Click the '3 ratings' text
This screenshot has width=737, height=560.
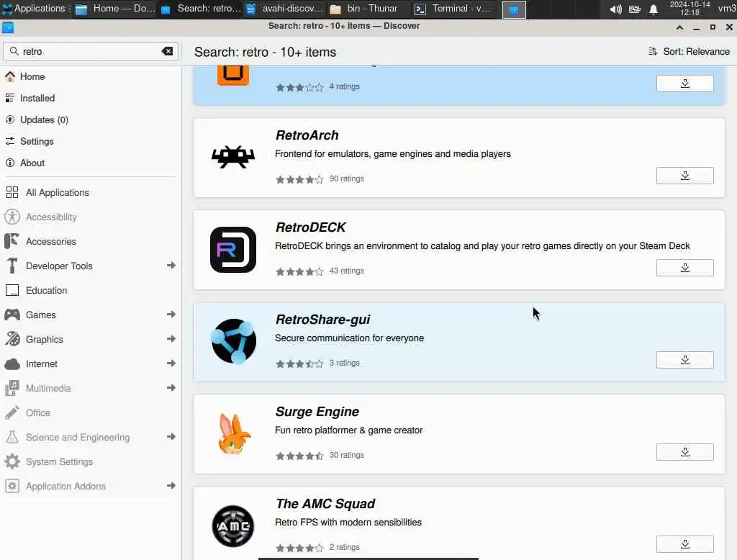pos(344,363)
